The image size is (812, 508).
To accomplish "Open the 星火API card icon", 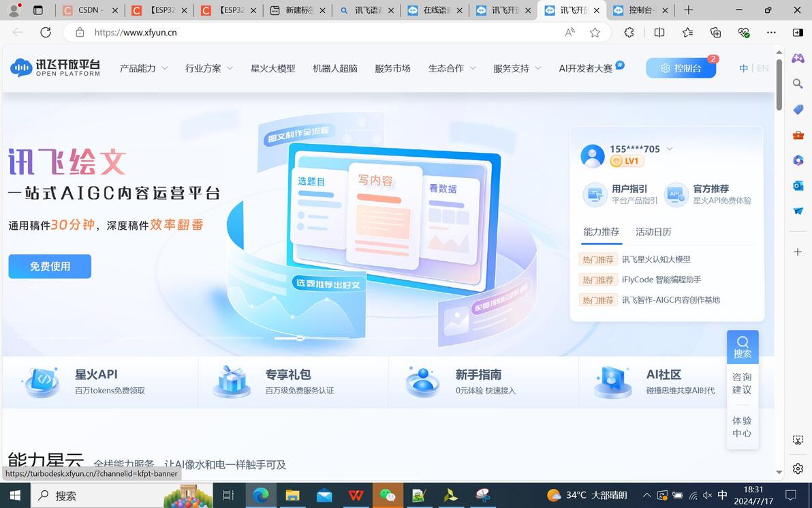I will [x=42, y=382].
